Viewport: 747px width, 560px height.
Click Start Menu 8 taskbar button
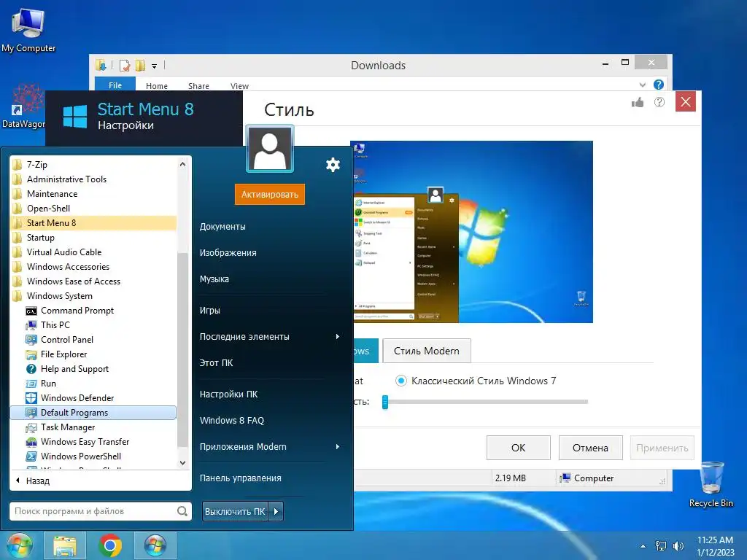155,545
